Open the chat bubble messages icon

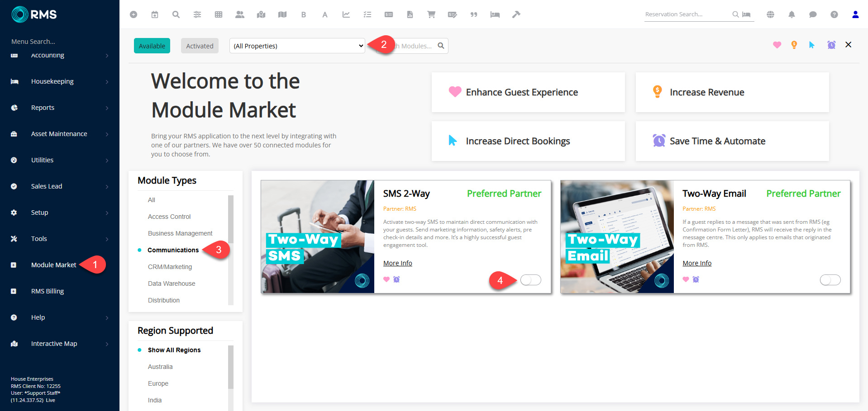813,14
